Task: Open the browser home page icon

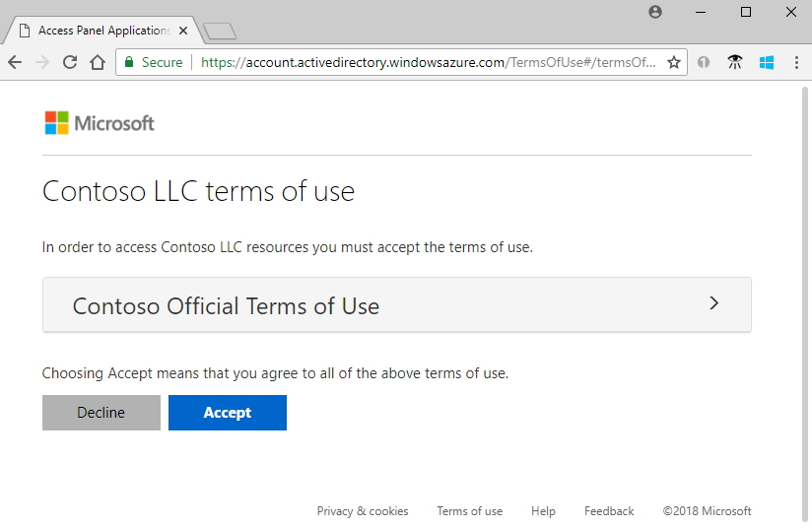Action: tap(98, 63)
